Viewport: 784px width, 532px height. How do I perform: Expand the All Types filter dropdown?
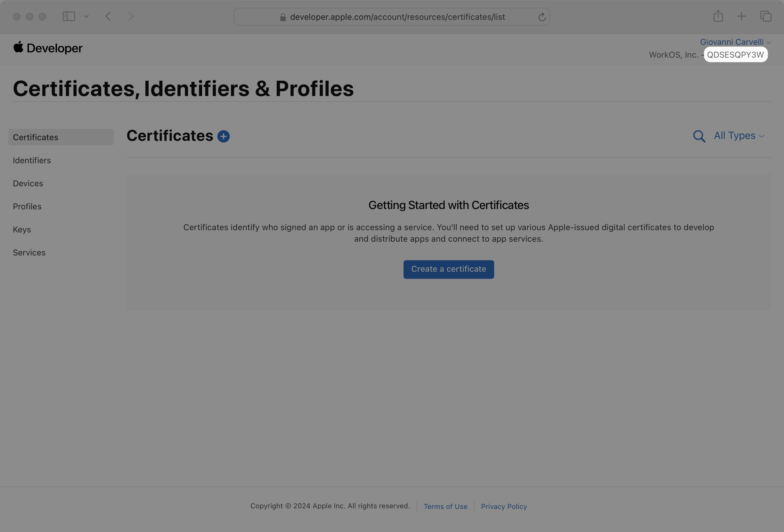point(739,135)
